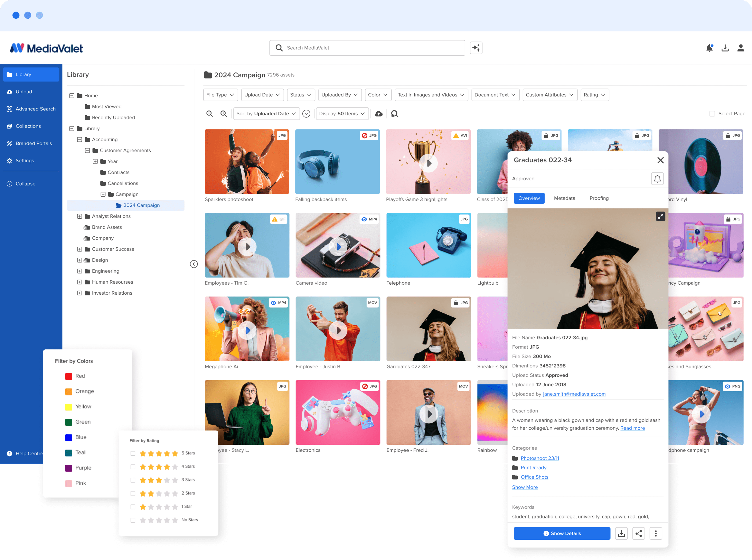This screenshot has width=752, height=560.
Task: Tick the 5 Stars rating checkbox
Action: point(133,453)
